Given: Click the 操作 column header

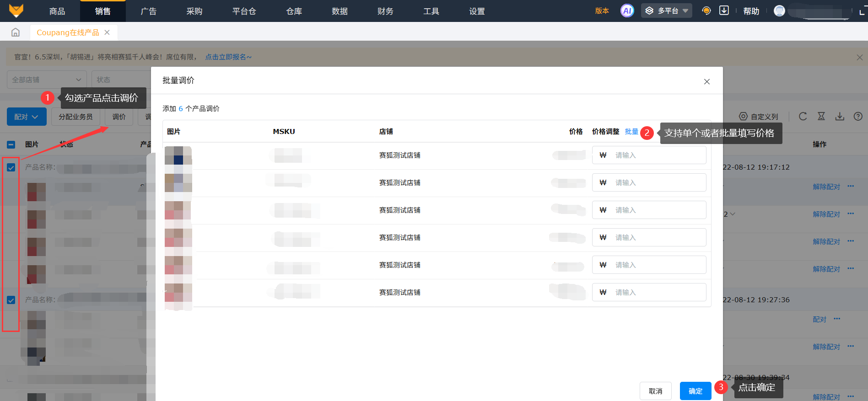Looking at the screenshot, I should [819, 144].
